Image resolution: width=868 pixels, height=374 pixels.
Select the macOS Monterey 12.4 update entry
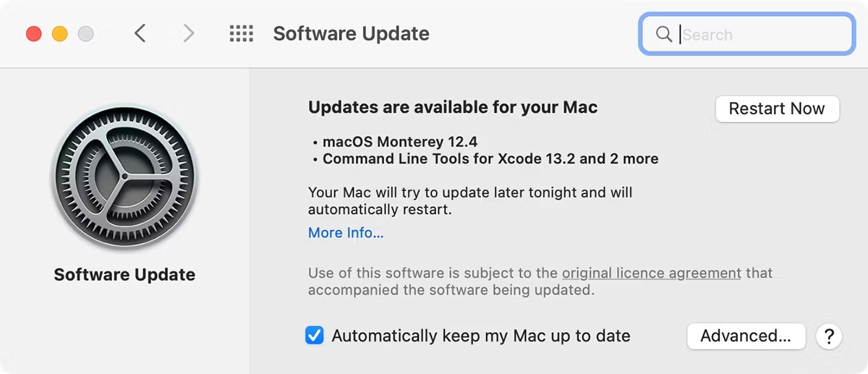pyautogui.click(x=400, y=142)
